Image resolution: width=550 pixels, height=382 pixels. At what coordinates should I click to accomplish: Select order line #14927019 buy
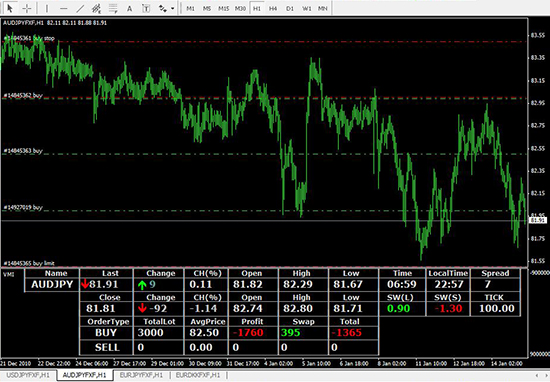pyautogui.click(x=23, y=208)
